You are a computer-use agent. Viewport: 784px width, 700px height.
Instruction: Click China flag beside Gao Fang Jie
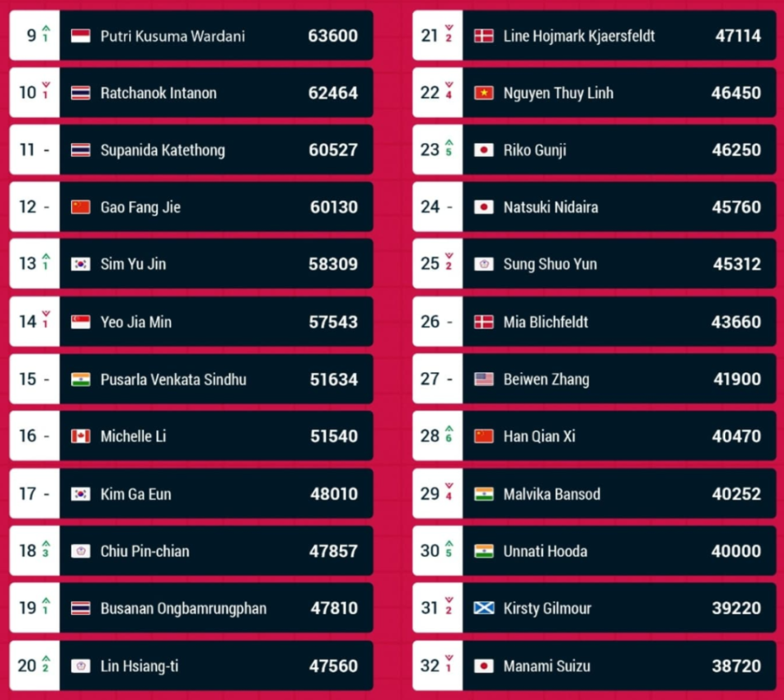coord(81,207)
